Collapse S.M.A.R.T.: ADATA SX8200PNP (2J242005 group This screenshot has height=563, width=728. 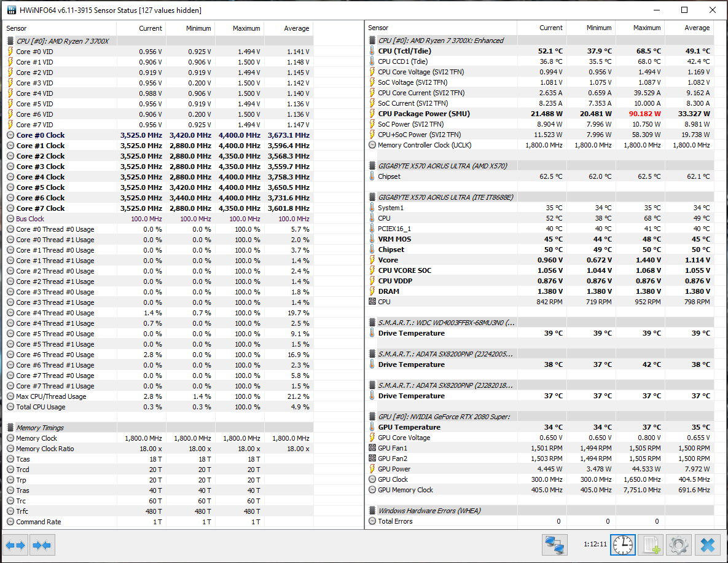(372, 354)
